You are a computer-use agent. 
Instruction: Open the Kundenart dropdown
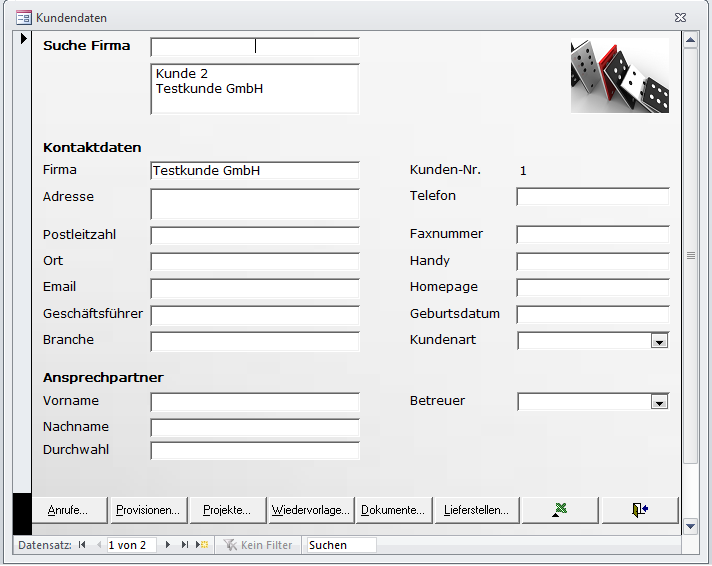659,341
